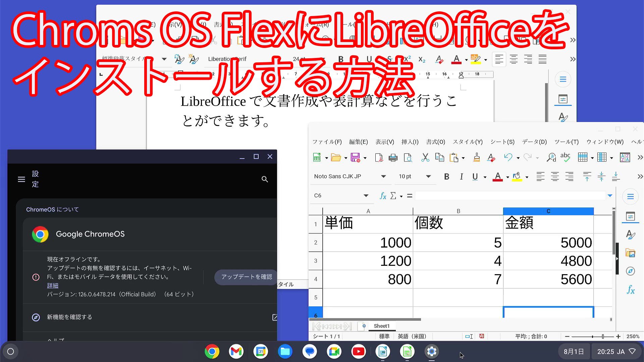Open the Name Box dropdown showing C6
This screenshot has height=362, width=644.
click(x=366, y=196)
